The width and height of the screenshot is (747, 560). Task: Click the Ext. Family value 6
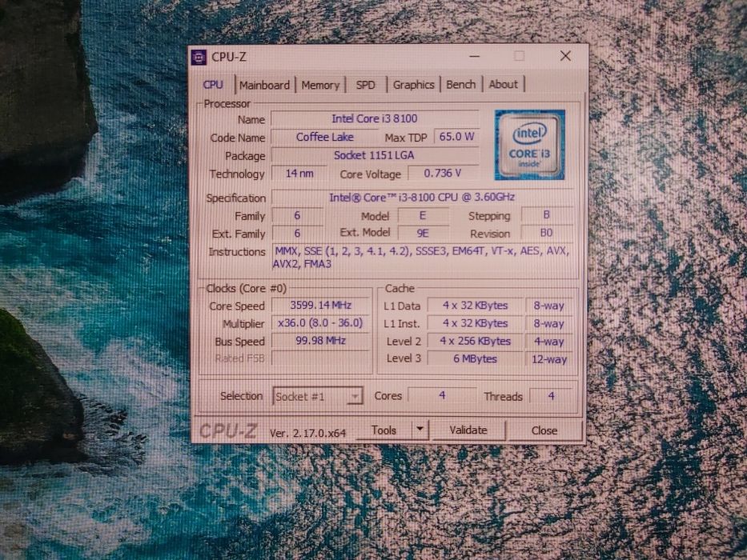point(297,234)
